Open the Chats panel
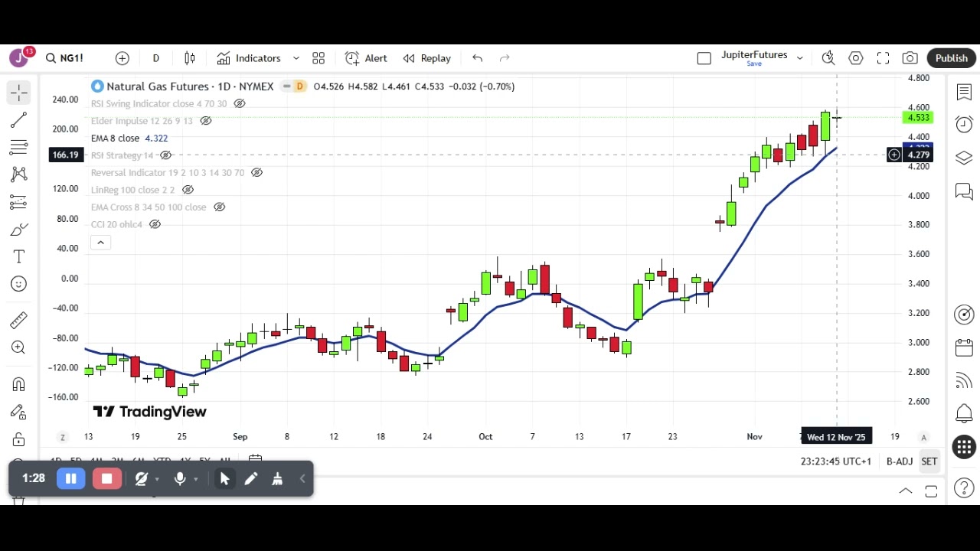 coord(964,191)
